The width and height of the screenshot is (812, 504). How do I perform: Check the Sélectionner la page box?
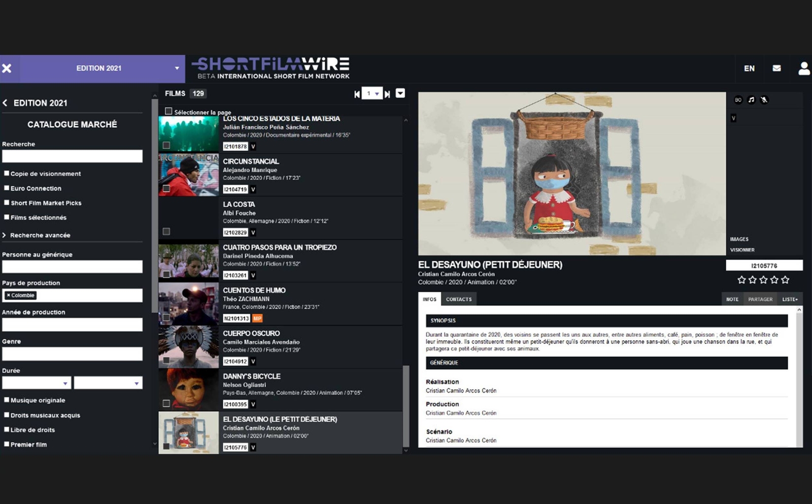(168, 112)
